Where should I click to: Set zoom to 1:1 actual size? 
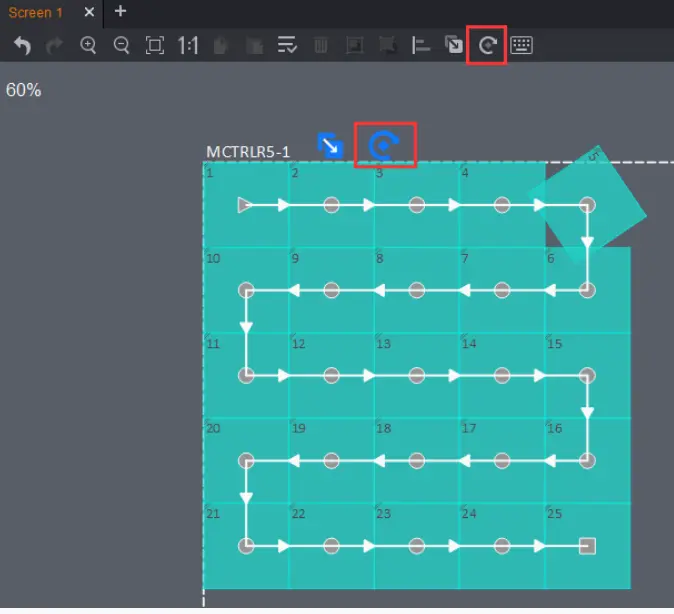click(x=188, y=45)
